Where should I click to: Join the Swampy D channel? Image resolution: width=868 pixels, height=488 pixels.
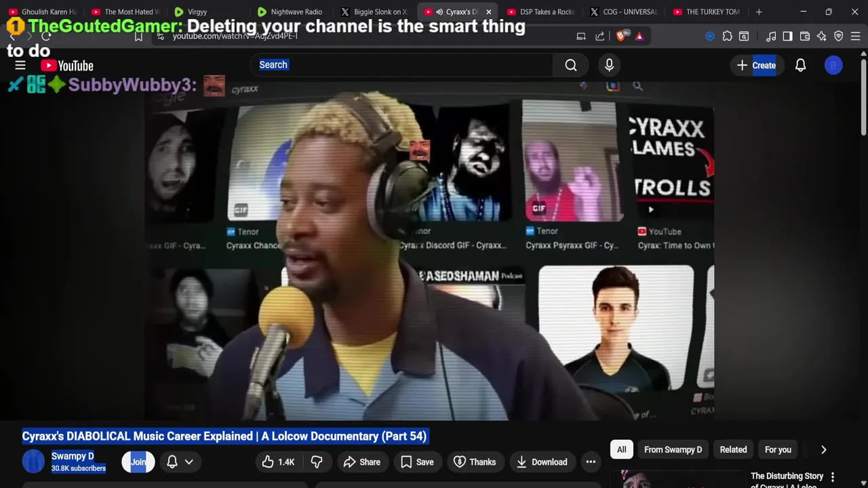click(138, 462)
